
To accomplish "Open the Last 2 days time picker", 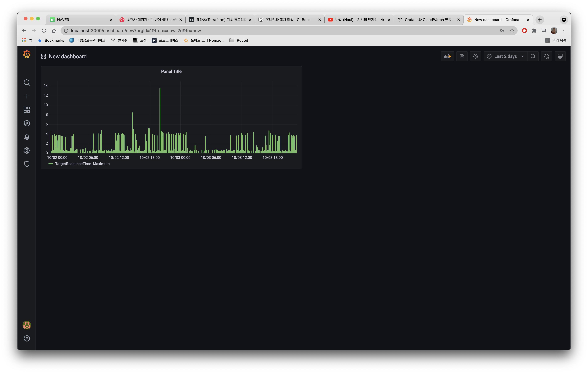I will click(x=505, y=56).
